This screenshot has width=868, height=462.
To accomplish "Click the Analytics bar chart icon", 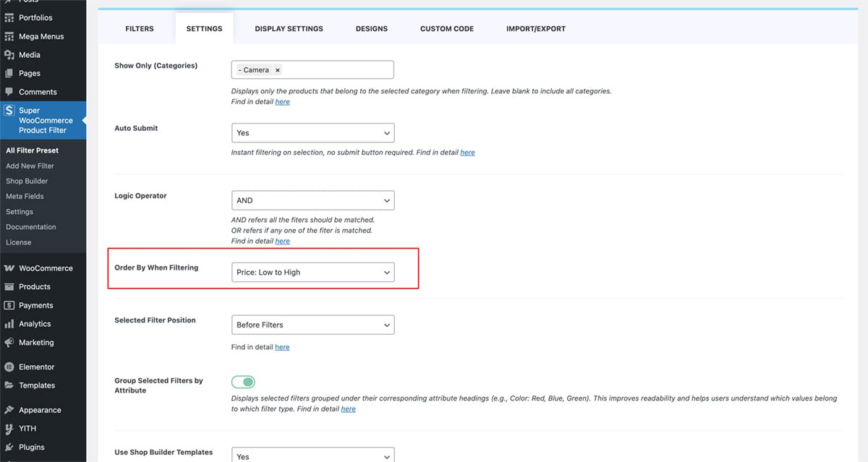I will [9, 324].
